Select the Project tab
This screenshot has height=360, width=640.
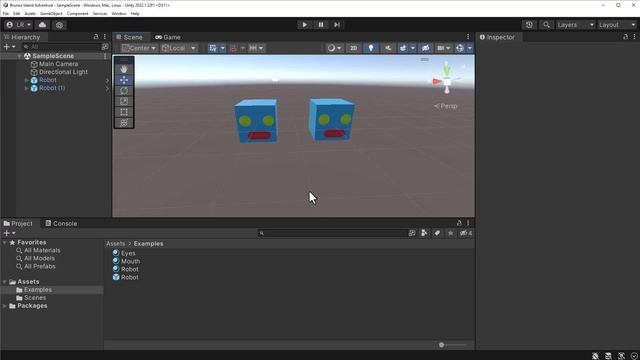click(x=18, y=223)
